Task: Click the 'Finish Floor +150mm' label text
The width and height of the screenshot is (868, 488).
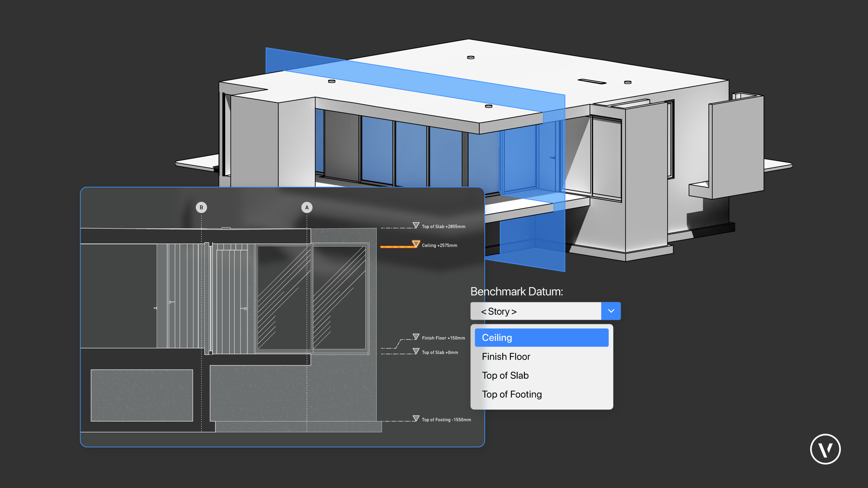Action: 443,338
